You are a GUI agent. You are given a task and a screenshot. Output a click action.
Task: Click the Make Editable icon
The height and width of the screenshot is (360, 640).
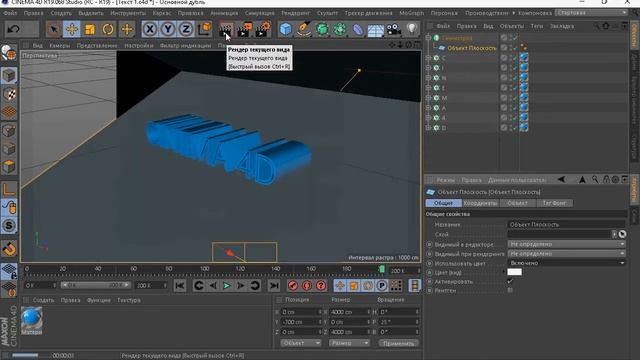(9, 53)
